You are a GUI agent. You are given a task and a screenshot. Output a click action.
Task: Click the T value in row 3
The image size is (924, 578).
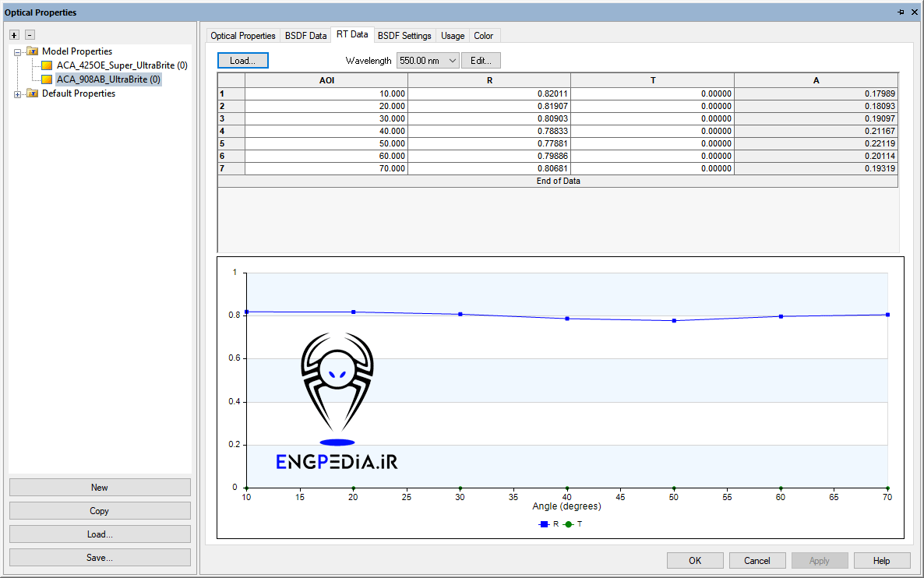pyautogui.click(x=652, y=118)
